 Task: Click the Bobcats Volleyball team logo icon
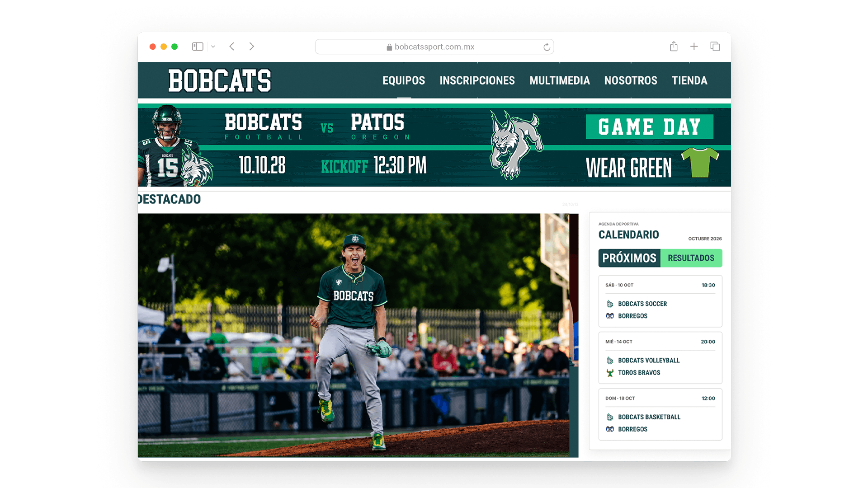pyautogui.click(x=610, y=361)
